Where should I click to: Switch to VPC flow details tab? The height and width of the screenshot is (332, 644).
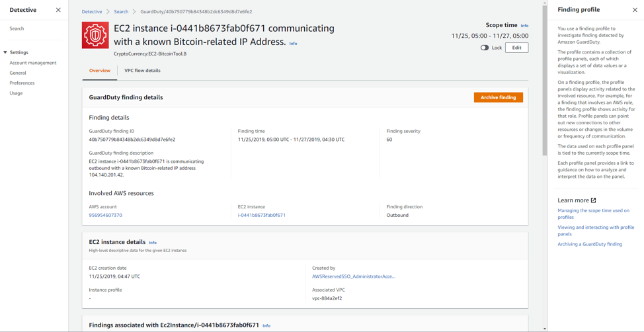coord(143,71)
